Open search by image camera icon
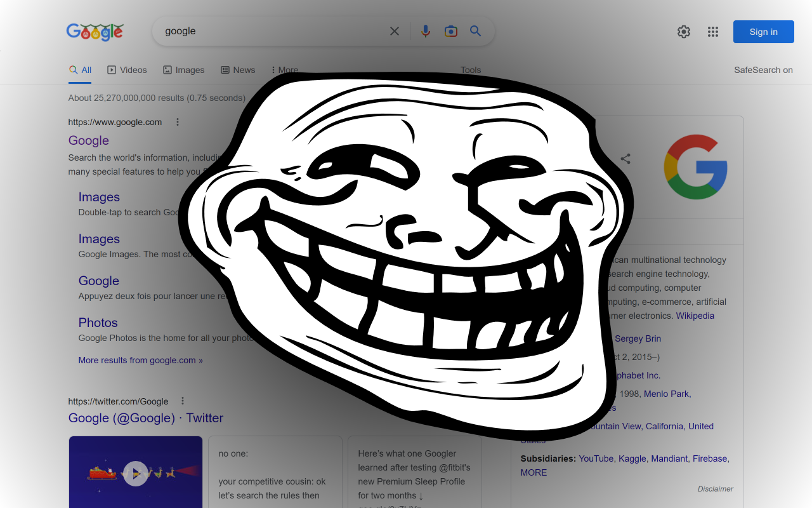The height and width of the screenshot is (508, 812). [x=451, y=31]
